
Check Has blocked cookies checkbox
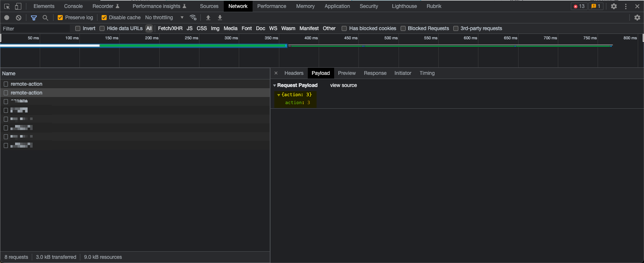(344, 28)
